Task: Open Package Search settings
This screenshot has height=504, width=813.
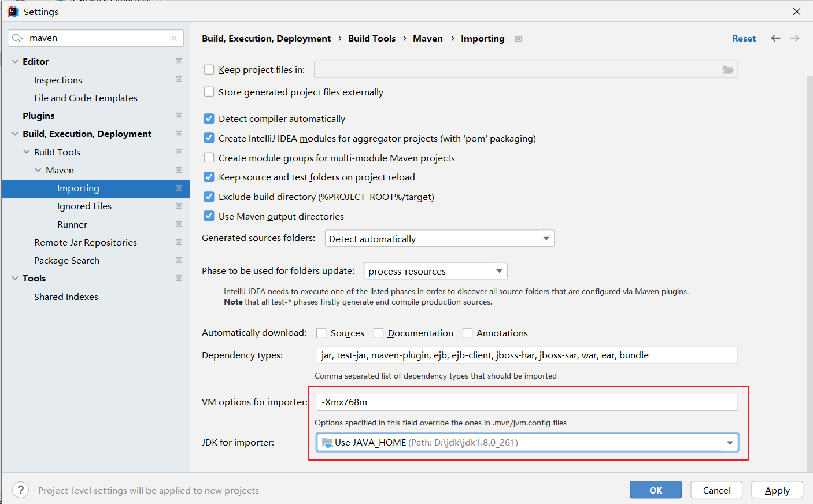Action: tap(66, 260)
